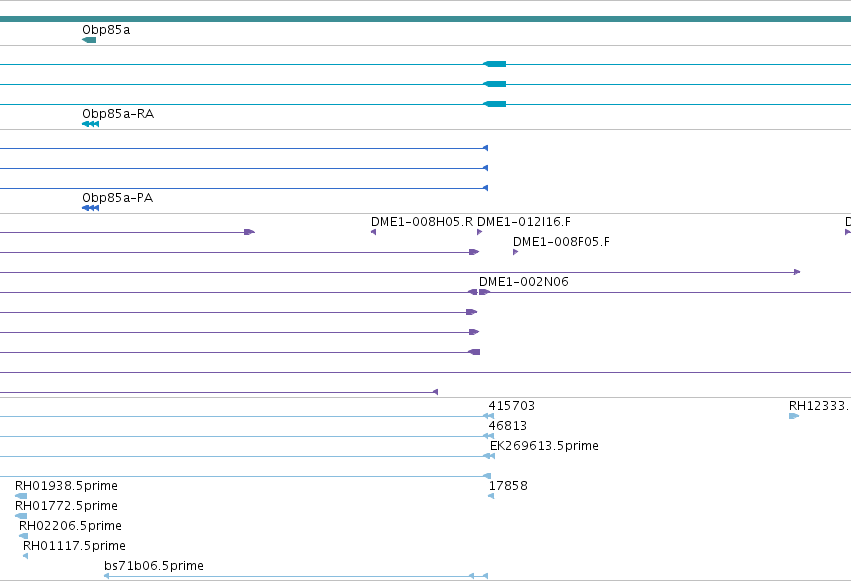The image size is (851, 581).
Task: Click the 46813 feature arrow glyph
Action: 488,436
